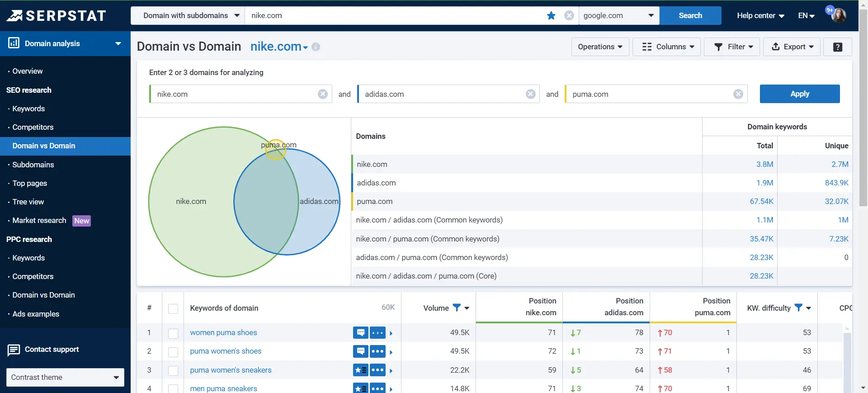The height and width of the screenshot is (393, 868).
Task: Open three-dots menu for puma women's shoes
Action: tap(377, 351)
